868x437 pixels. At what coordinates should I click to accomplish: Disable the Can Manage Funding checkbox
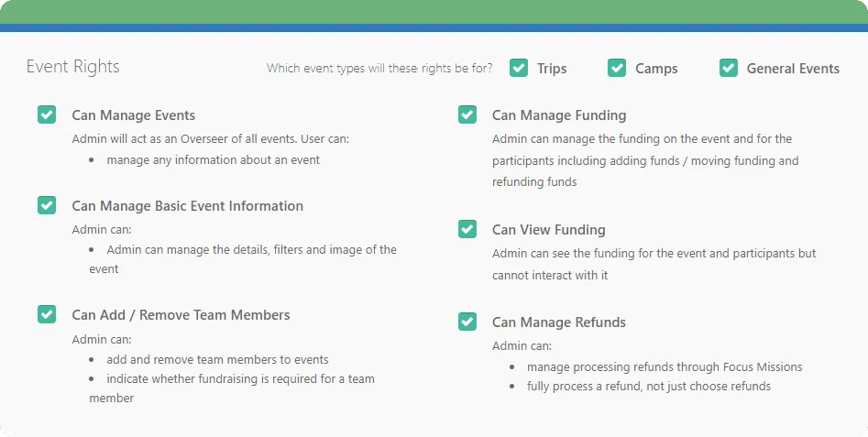coord(467,115)
